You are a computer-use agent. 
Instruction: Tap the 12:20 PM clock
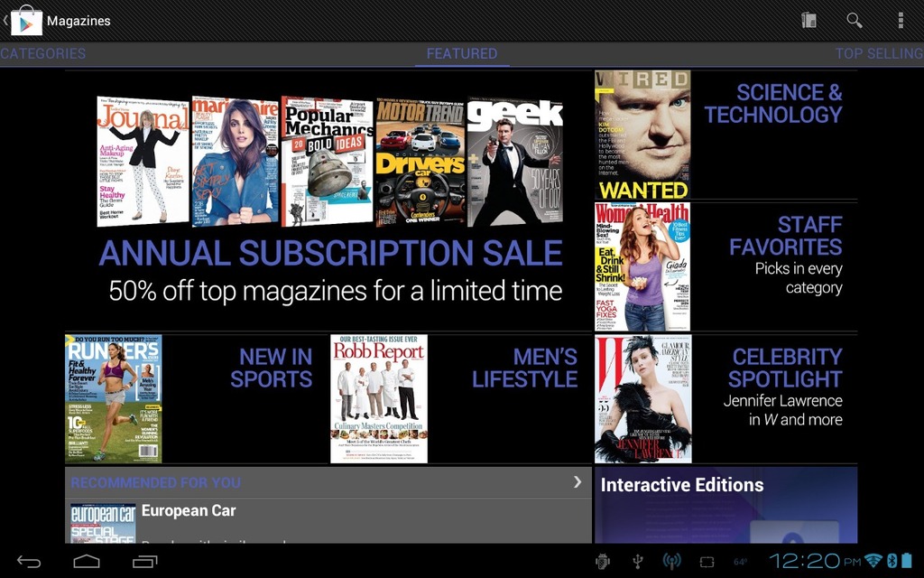[815, 560]
